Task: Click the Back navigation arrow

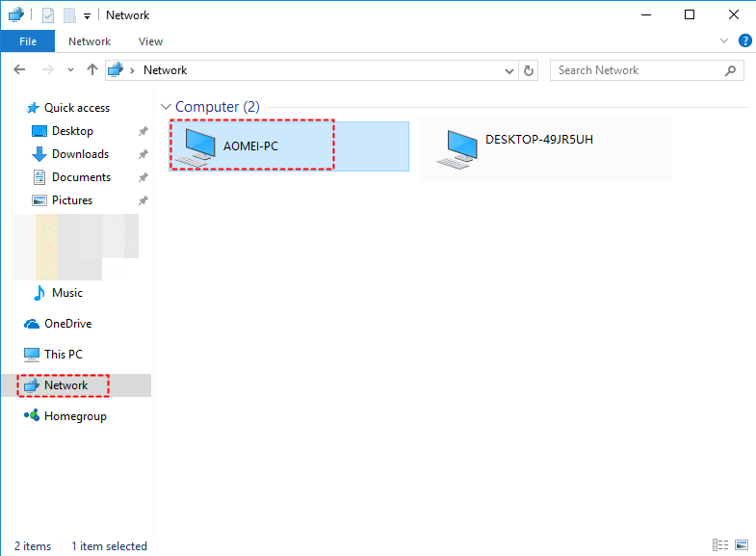Action: coord(19,70)
